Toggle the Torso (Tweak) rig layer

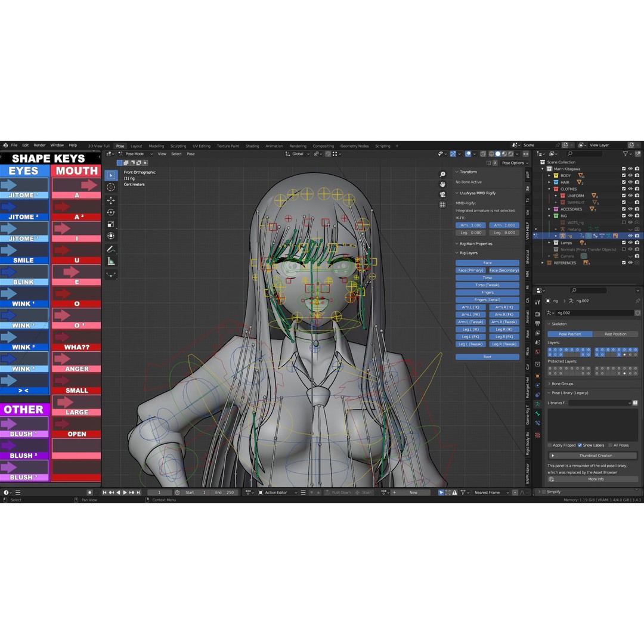[488, 285]
